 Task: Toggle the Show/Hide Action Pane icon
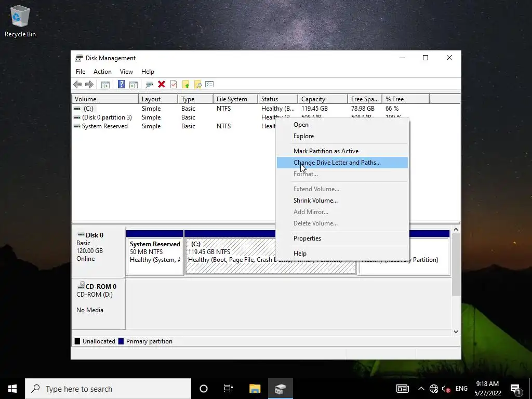(x=134, y=85)
